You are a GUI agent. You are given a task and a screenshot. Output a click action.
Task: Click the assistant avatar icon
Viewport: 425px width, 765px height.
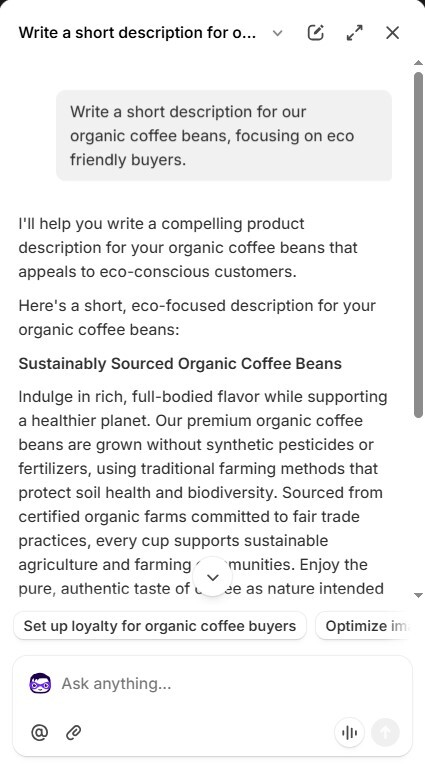click(40, 684)
